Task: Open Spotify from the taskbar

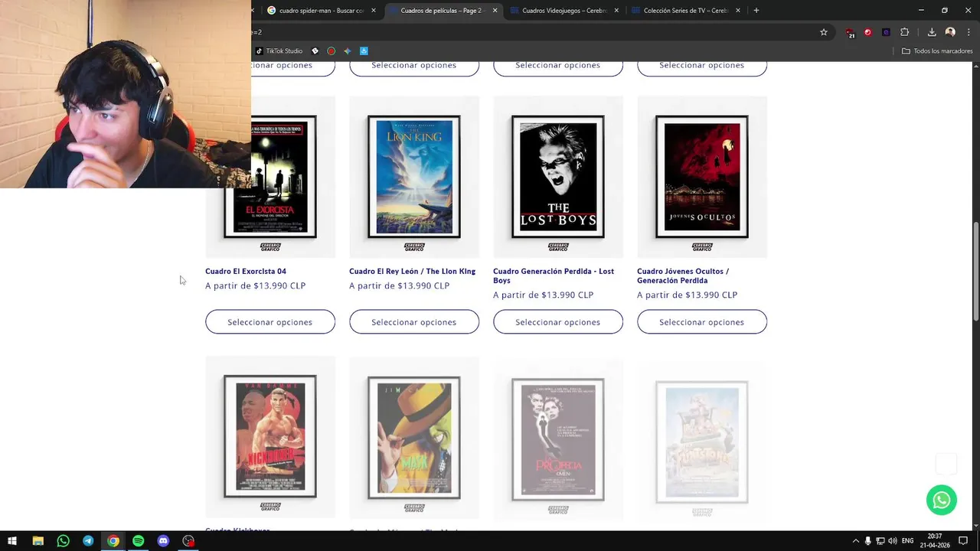Action: 138,541
